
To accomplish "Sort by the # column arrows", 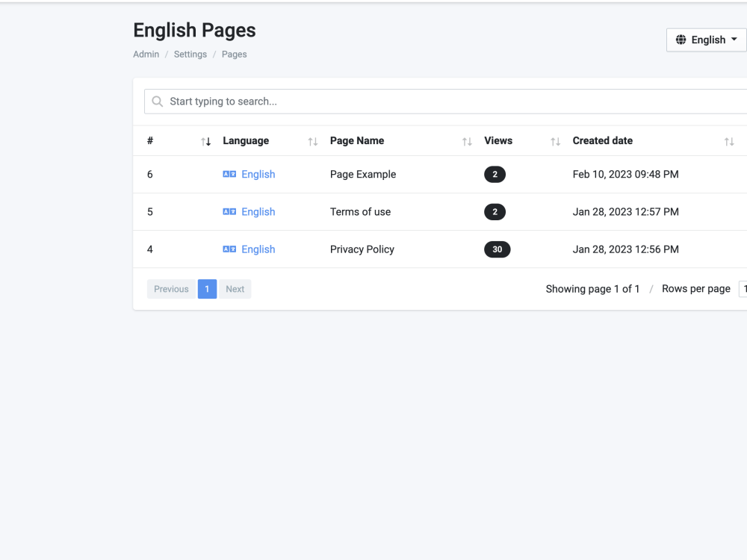I will (205, 141).
